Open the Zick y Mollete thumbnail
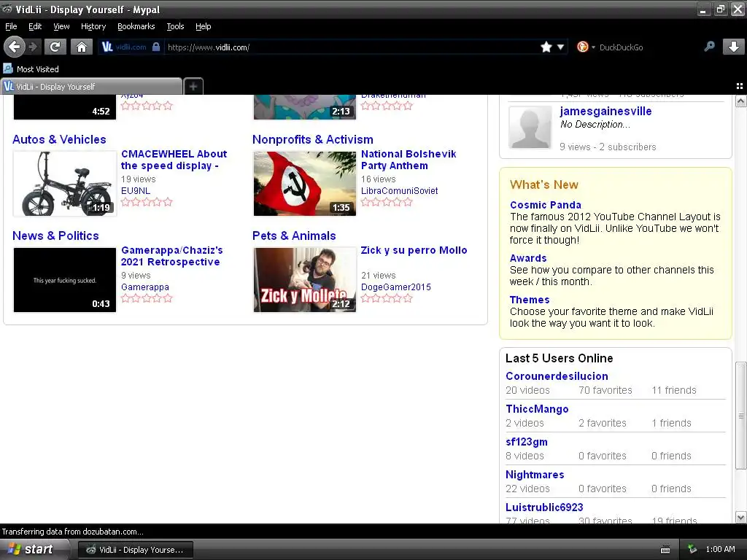Viewport: 747px width, 560px height. (304, 280)
